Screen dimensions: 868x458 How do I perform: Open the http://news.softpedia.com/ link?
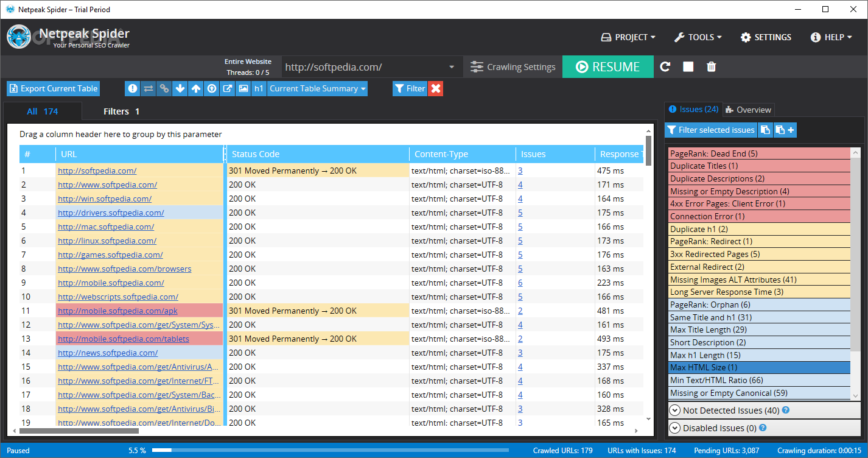click(108, 353)
